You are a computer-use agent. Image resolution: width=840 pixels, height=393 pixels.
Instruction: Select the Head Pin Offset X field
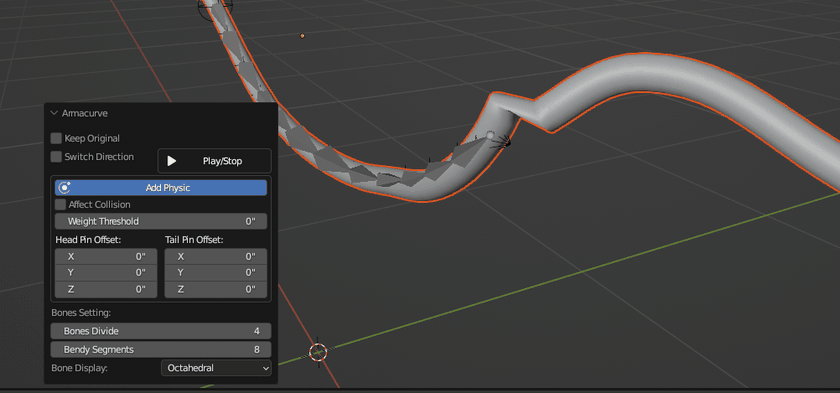click(106, 256)
